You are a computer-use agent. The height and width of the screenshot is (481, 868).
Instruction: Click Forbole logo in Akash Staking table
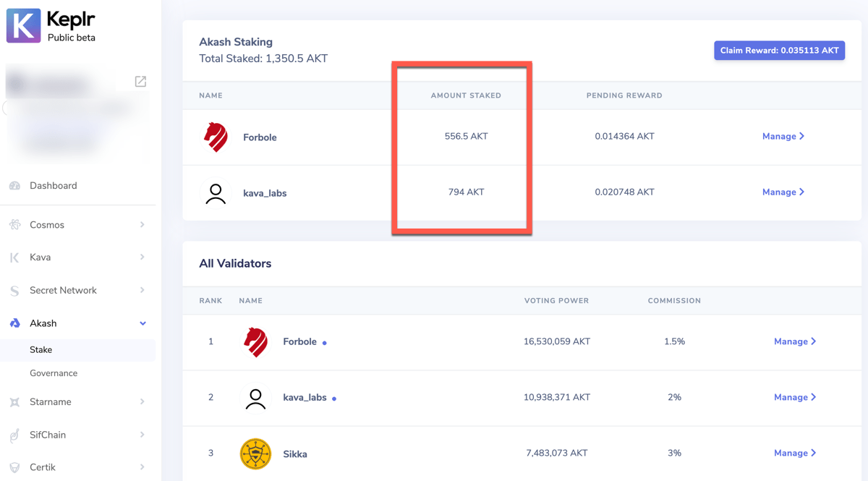point(216,137)
